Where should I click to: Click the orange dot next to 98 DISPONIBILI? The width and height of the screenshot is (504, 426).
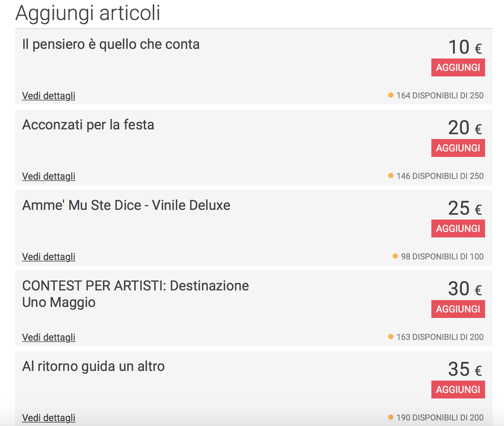(395, 256)
